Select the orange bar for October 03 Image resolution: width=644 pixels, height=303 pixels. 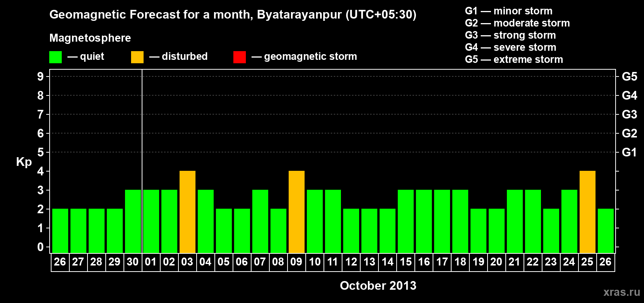188,212
